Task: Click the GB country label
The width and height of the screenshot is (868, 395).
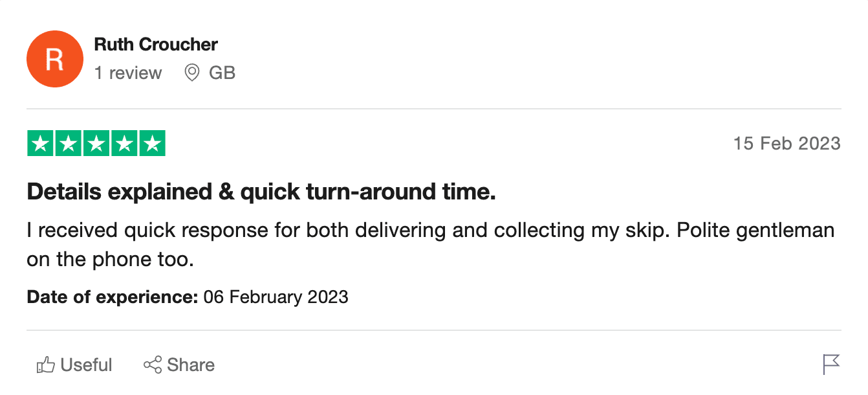Action: pos(222,73)
